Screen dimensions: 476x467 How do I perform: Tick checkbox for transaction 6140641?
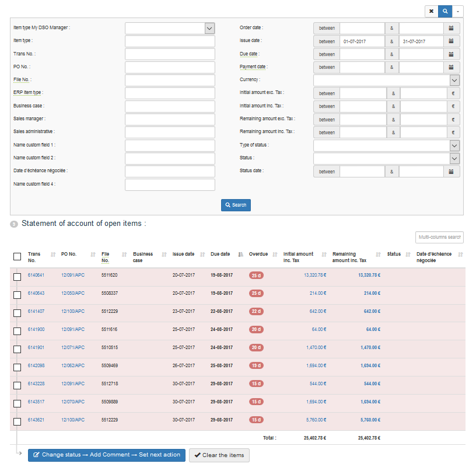click(17, 277)
